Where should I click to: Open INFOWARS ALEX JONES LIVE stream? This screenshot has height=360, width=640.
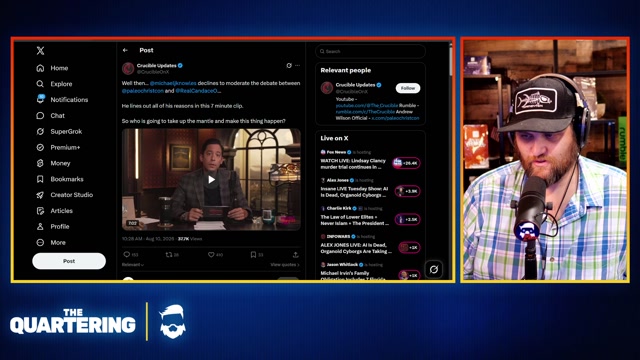356,248
